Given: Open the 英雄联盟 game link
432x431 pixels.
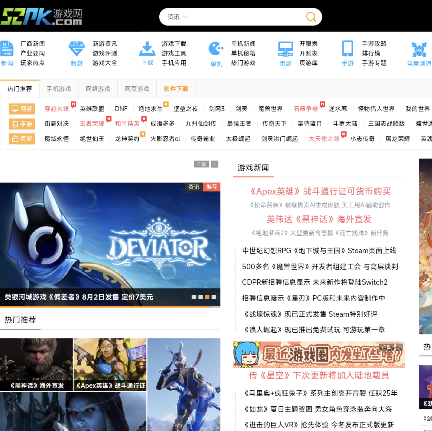Looking at the screenshot, I should coord(92,109).
